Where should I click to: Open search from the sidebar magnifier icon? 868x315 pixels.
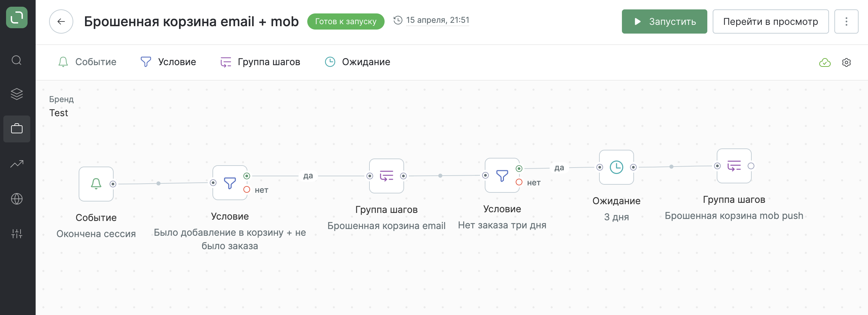click(16, 60)
